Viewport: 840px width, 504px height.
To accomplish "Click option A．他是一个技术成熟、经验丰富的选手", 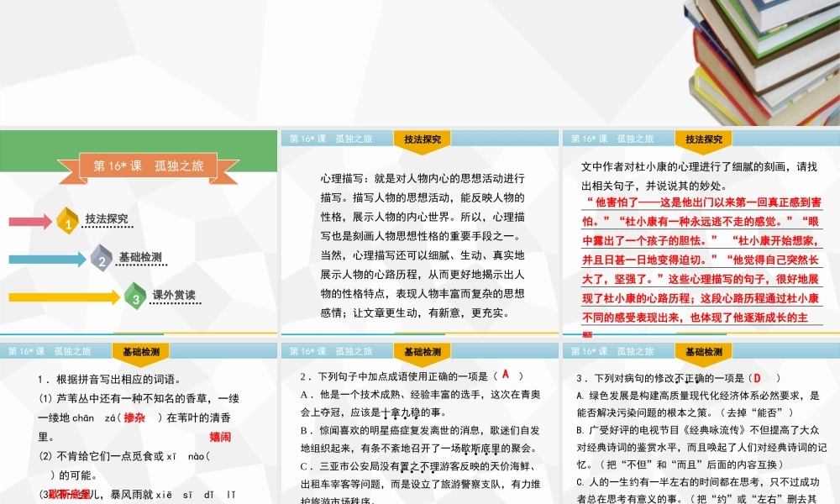I will tap(421, 403).
